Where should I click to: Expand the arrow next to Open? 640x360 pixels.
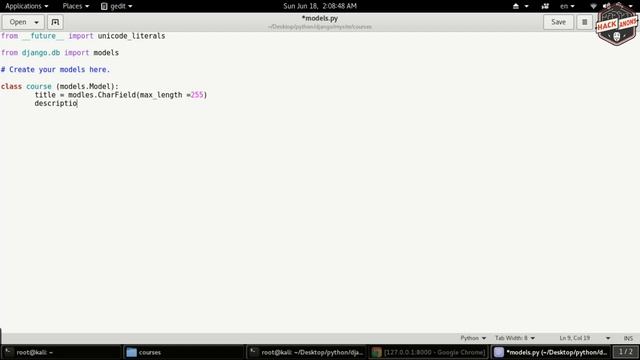coord(37,22)
